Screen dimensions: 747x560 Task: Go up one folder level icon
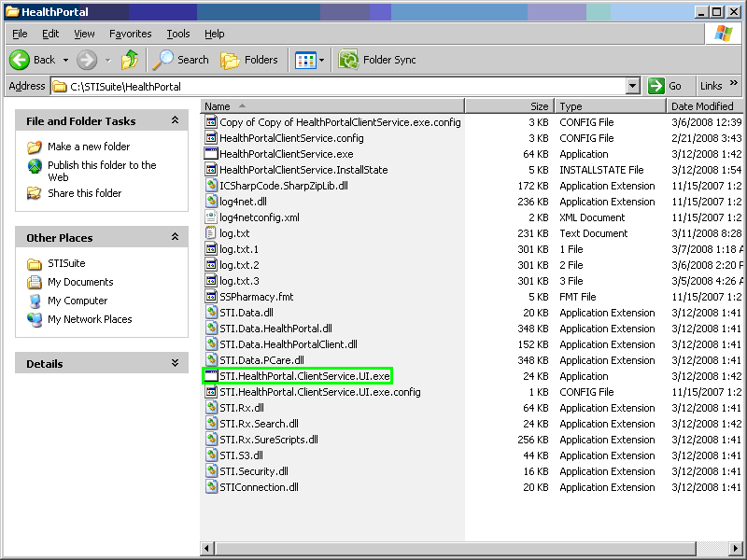[x=129, y=60]
